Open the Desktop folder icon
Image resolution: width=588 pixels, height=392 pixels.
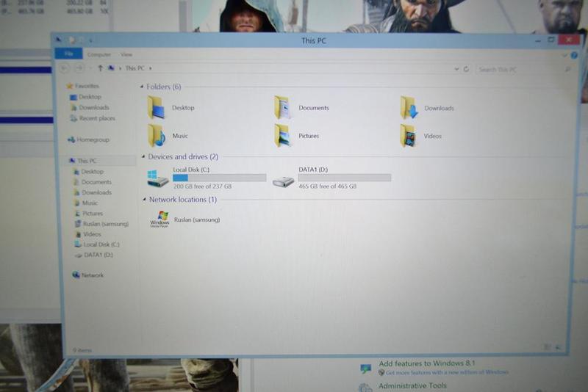[x=156, y=108]
